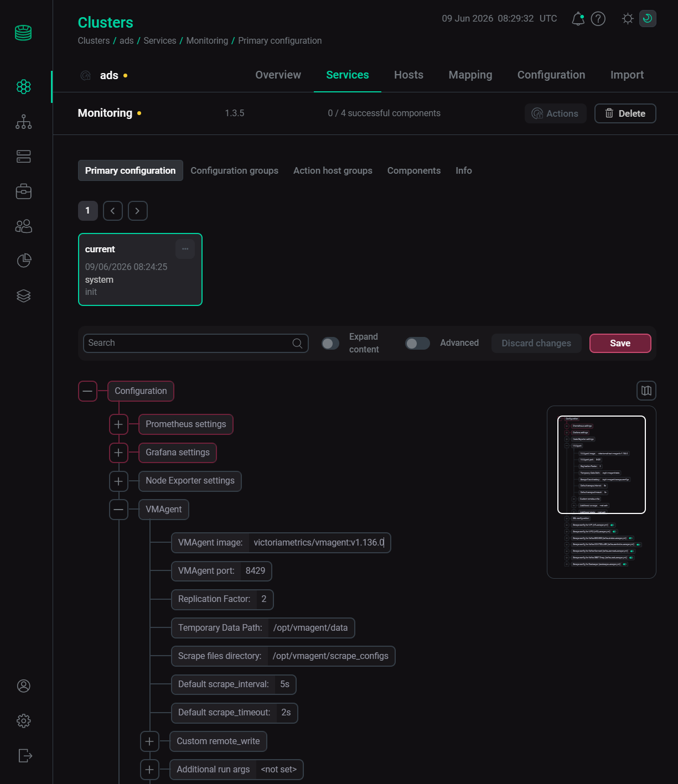Viewport: 678px width, 784px height.
Task: Edit Default scrape_interval value 5s
Action: 285,684
